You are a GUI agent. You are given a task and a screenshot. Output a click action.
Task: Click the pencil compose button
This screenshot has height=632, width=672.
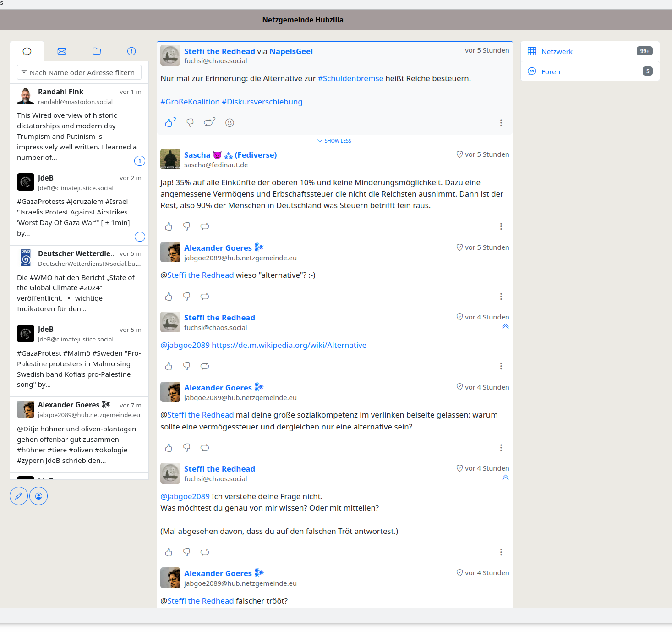[19, 496]
